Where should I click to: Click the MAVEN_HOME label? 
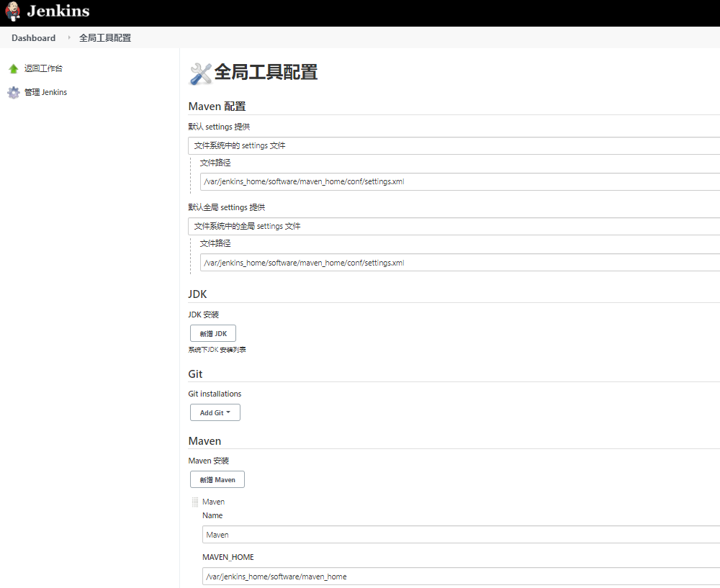click(228, 557)
